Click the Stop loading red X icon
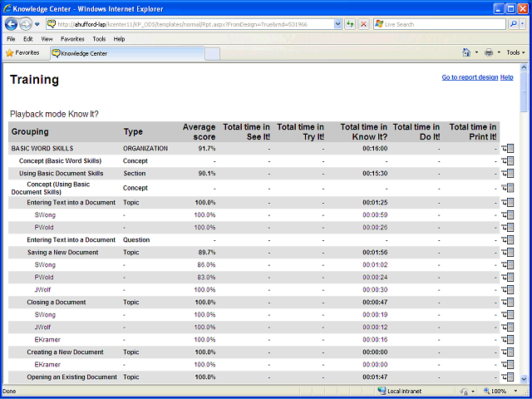Screen dimensions: 532x399 tap(364, 24)
